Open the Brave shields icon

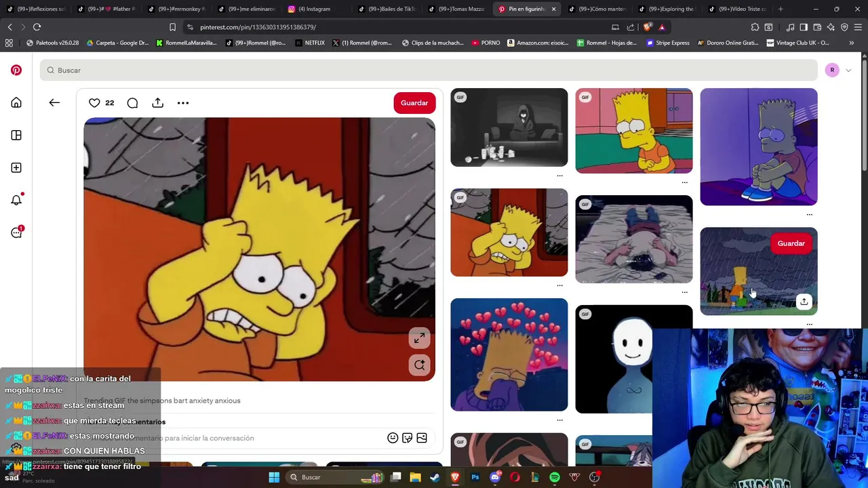coord(648,27)
